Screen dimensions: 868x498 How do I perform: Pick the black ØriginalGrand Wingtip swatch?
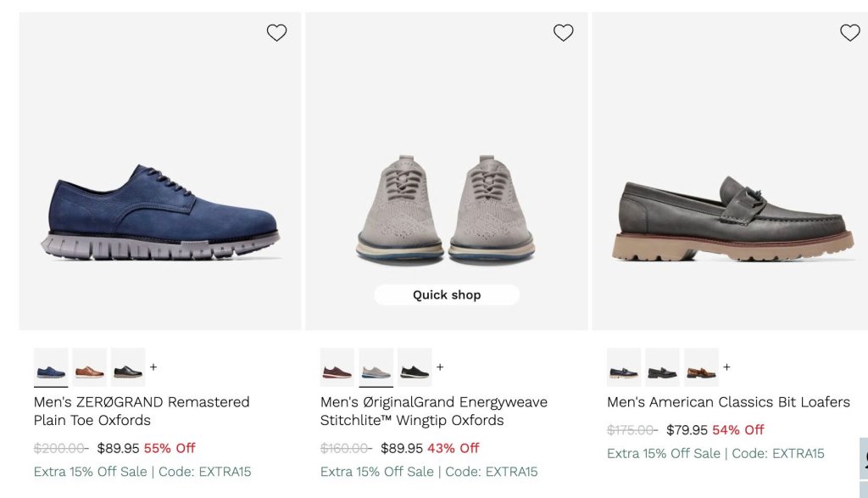pos(415,367)
